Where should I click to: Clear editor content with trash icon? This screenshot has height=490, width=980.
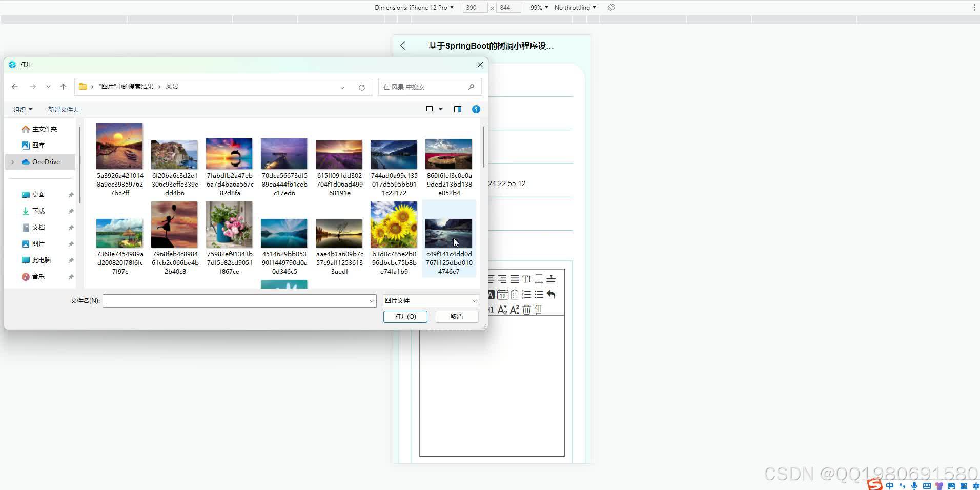coord(526,310)
